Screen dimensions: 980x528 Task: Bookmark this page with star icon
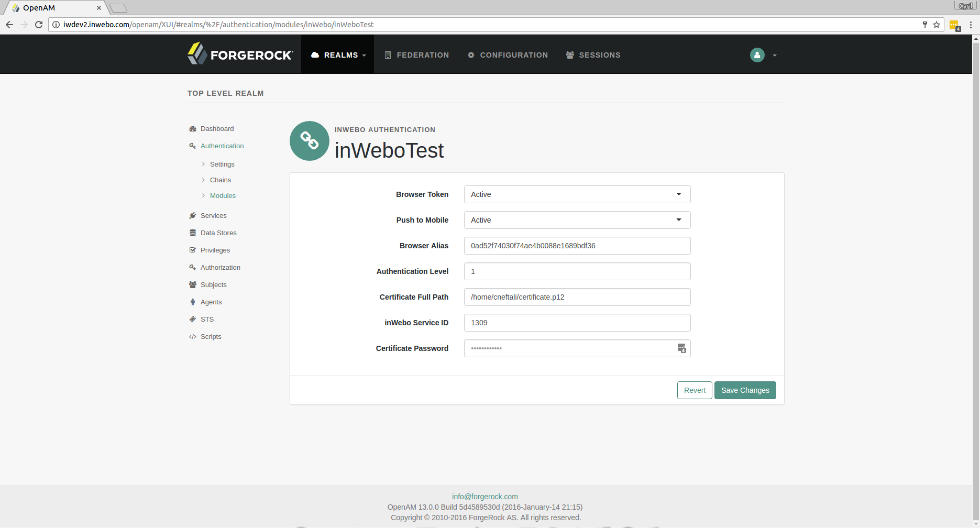click(937, 25)
